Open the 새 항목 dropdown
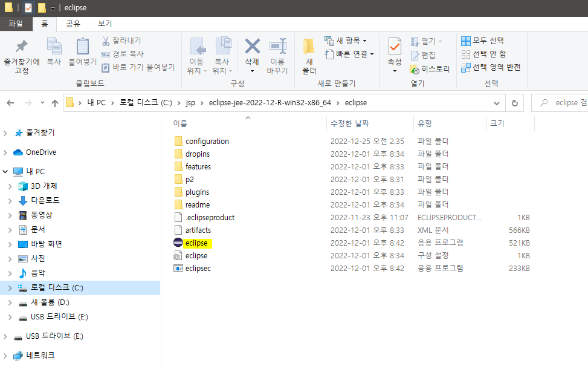This screenshot has width=588, height=369. click(346, 41)
